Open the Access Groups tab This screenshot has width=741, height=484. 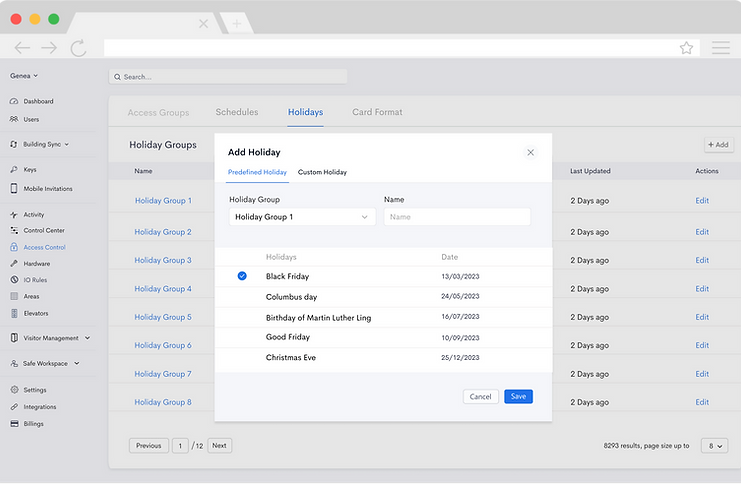pyautogui.click(x=158, y=112)
